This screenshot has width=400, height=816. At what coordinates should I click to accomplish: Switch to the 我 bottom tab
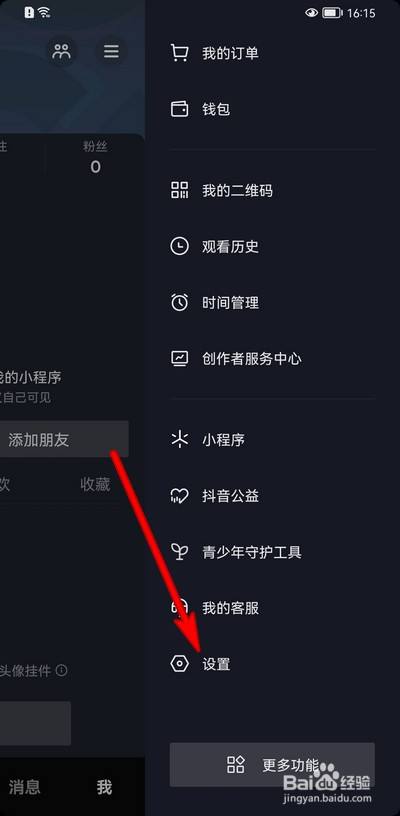tap(104, 787)
